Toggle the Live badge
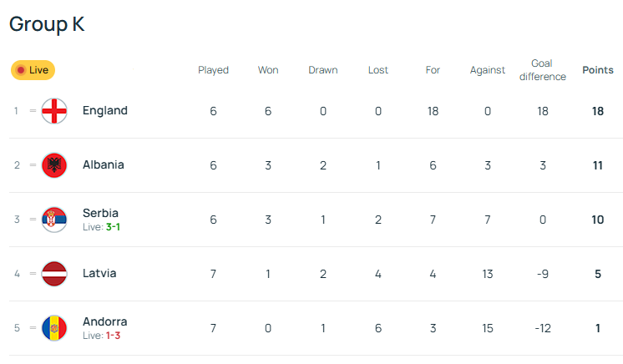 click(33, 70)
